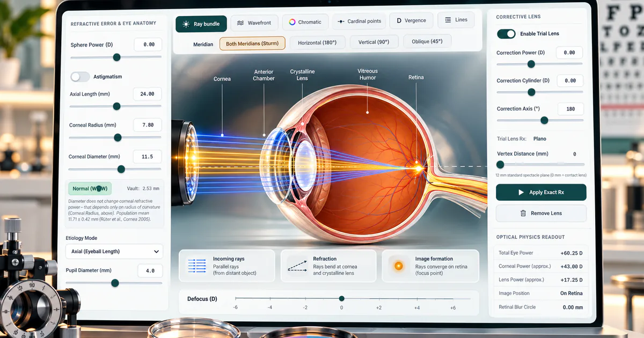Click the list icon on Lines tab

(448, 20)
